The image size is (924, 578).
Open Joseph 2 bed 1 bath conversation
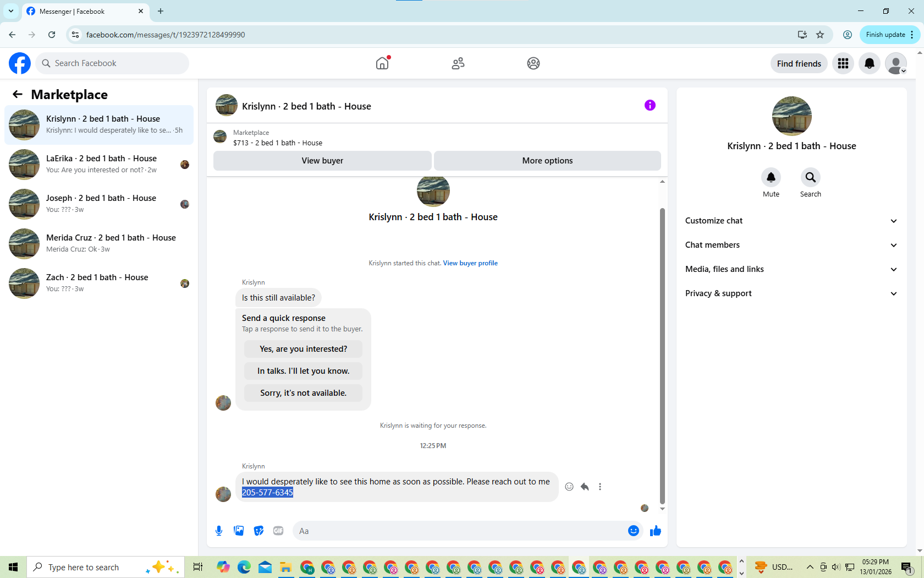point(99,204)
